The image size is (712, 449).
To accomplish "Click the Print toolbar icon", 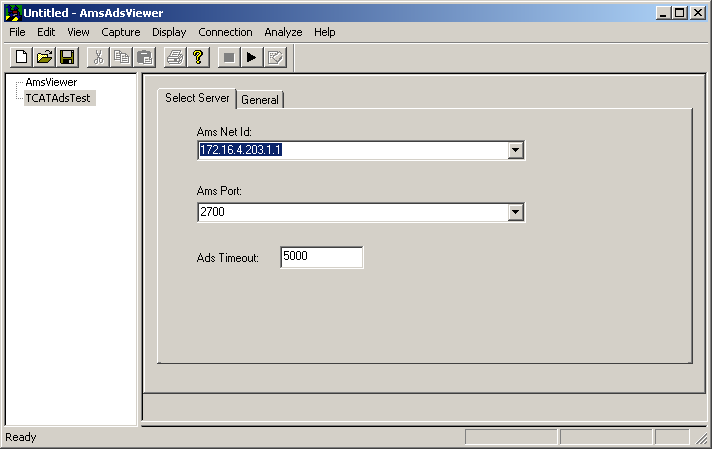I will [x=175, y=57].
